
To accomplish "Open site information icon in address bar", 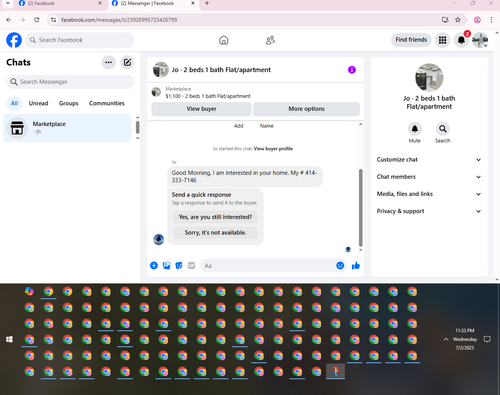I will coord(53,20).
